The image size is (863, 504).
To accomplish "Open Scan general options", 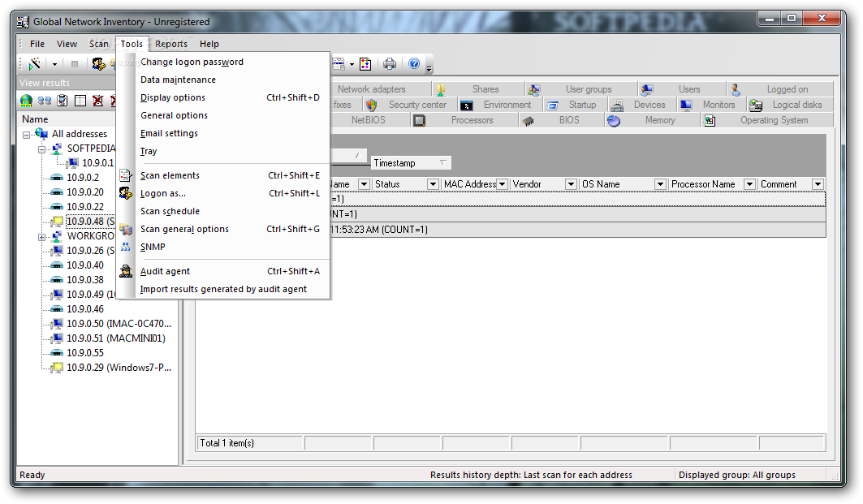I will (223, 230).
